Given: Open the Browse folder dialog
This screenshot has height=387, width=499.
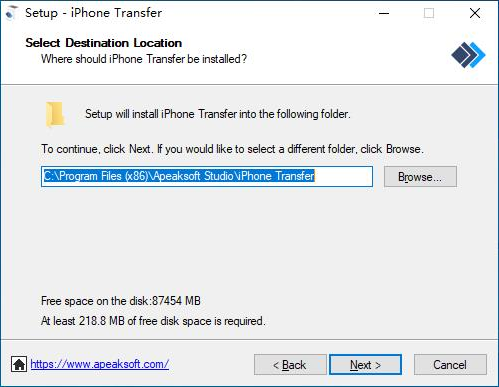Looking at the screenshot, I should [x=420, y=177].
